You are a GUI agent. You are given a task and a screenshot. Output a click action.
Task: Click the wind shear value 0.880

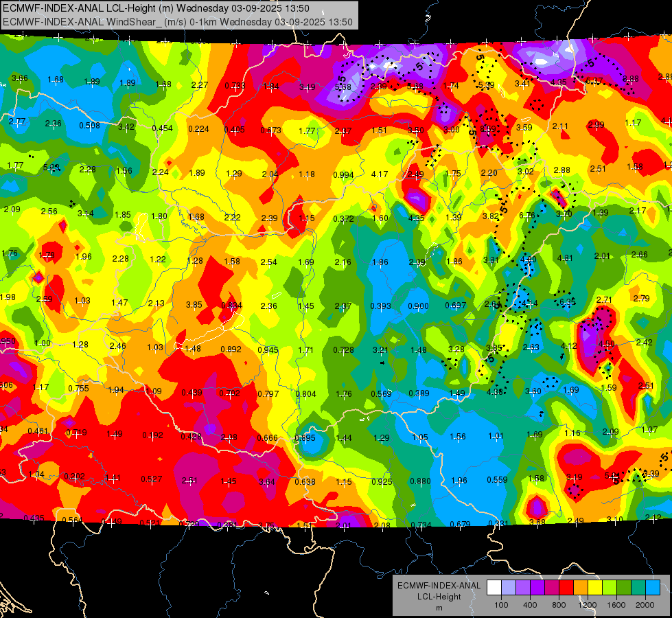[420, 481]
